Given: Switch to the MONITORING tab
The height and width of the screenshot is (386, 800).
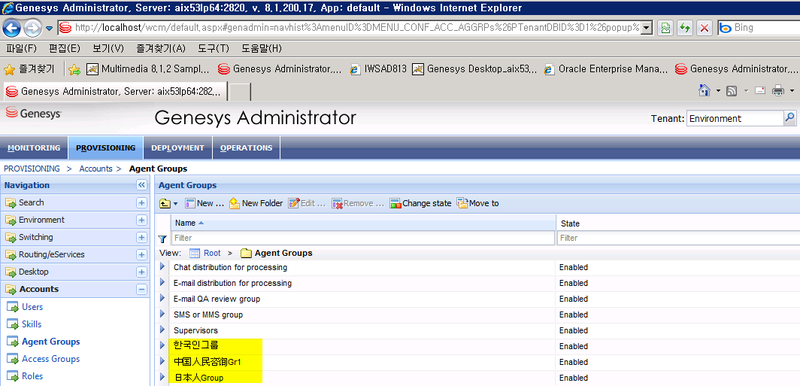Looking at the screenshot, I should pyautogui.click(x=34, y=148).
